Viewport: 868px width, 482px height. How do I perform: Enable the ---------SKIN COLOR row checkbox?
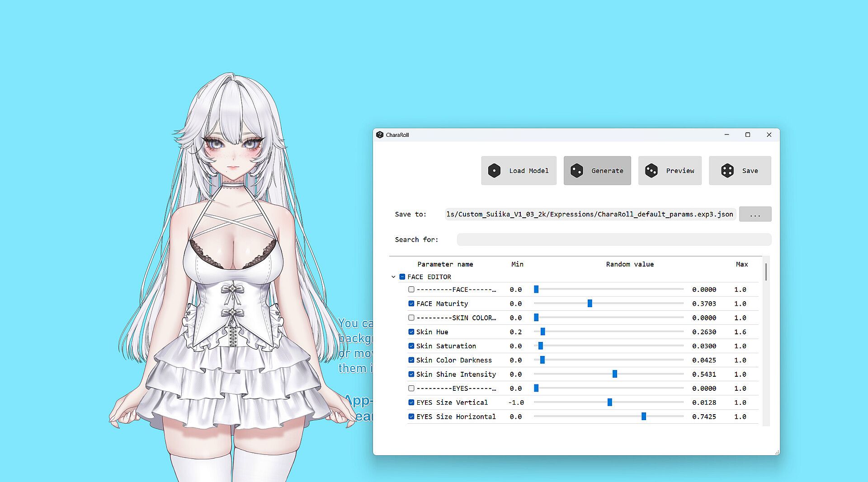coord(411,318)
